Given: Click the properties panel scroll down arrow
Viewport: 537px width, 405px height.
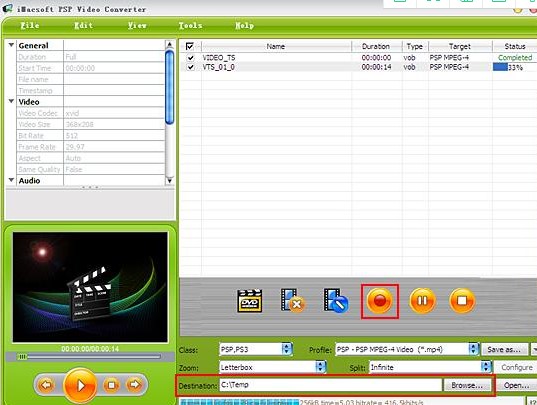Looking at the screenshot, I should (169, 180).
